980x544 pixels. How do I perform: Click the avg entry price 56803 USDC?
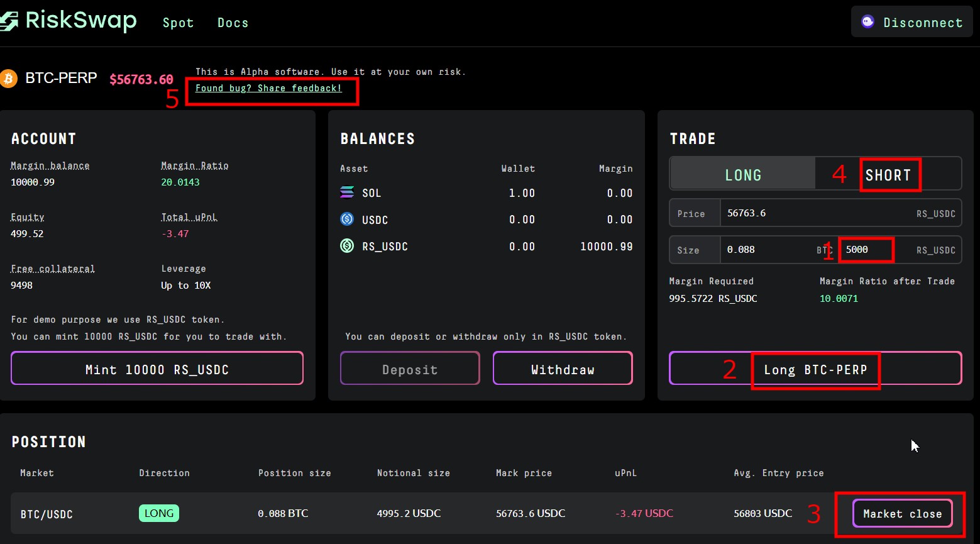pos(763,513)
